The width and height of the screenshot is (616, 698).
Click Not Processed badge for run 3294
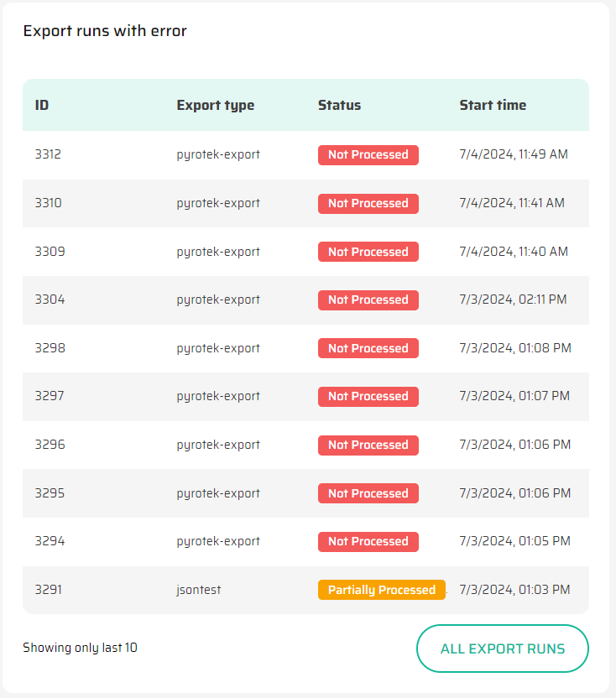pos(368,541)
